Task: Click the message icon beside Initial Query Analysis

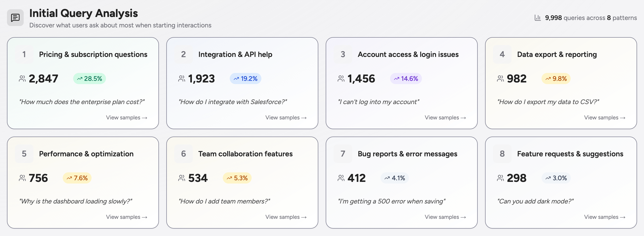Action: tap(15, 18)
